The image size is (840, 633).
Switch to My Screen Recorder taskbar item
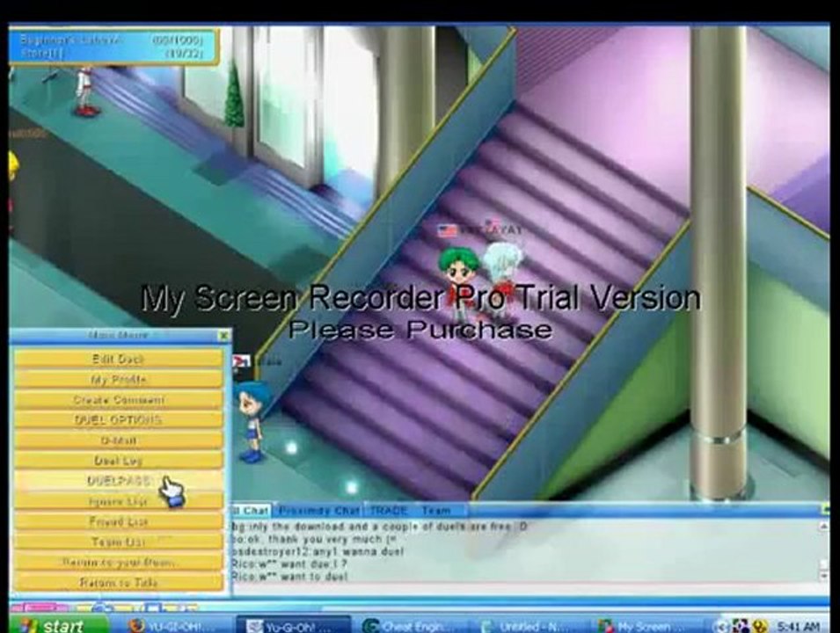644,625
